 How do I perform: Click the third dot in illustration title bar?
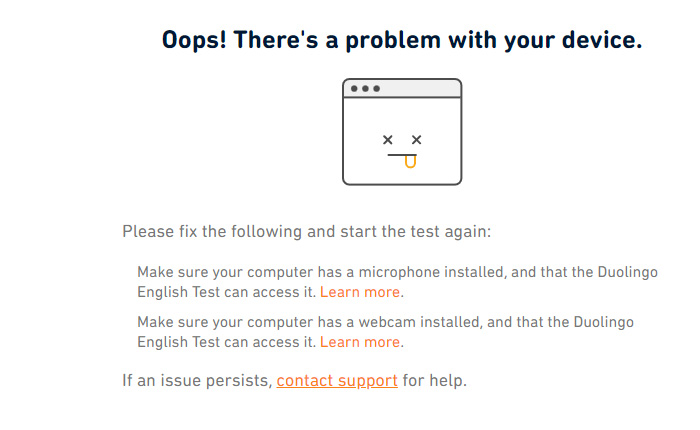point(376,88)
